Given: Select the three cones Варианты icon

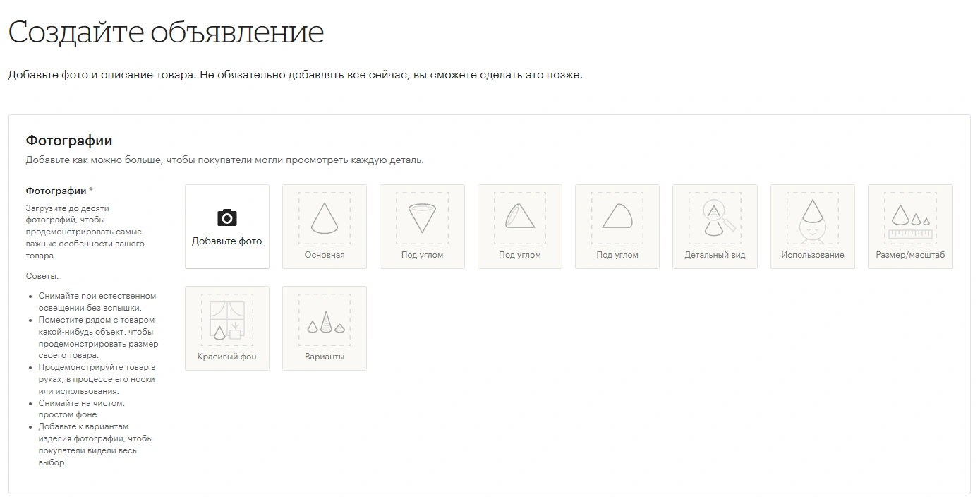Looking at the screenshot, I should pyautogui.click(x=325, y=322).
